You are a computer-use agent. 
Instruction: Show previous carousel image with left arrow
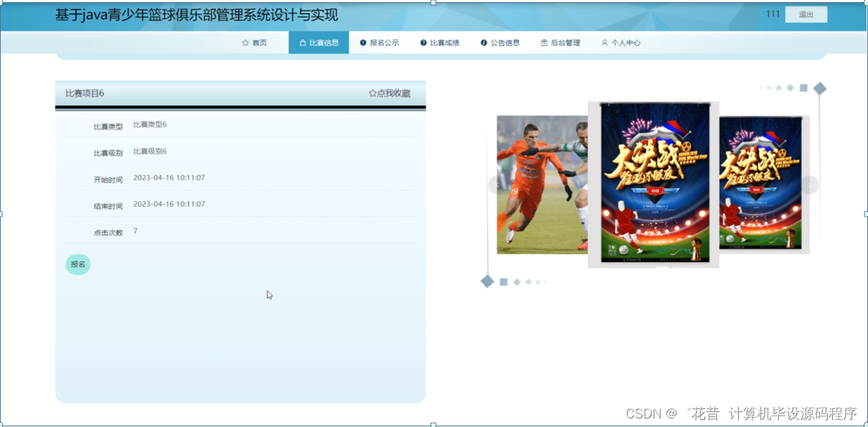496,185
